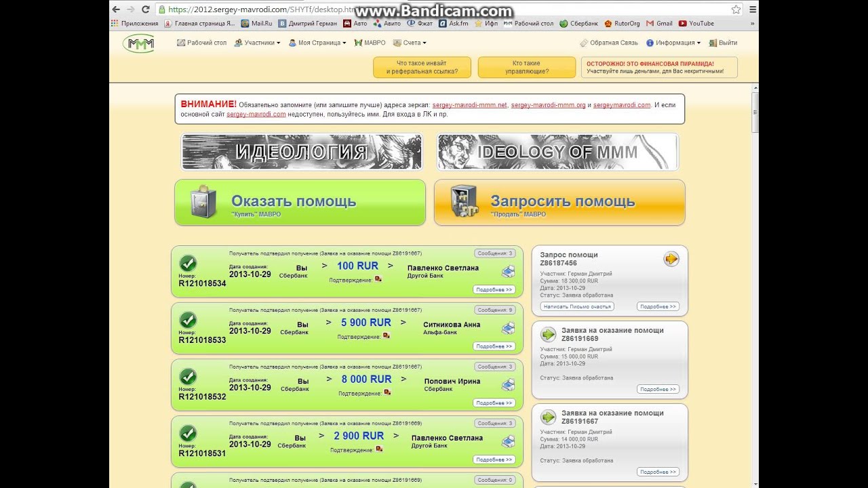Click orange arrow icon on request Z86187456
868x488 pixels.
point(671,258)
